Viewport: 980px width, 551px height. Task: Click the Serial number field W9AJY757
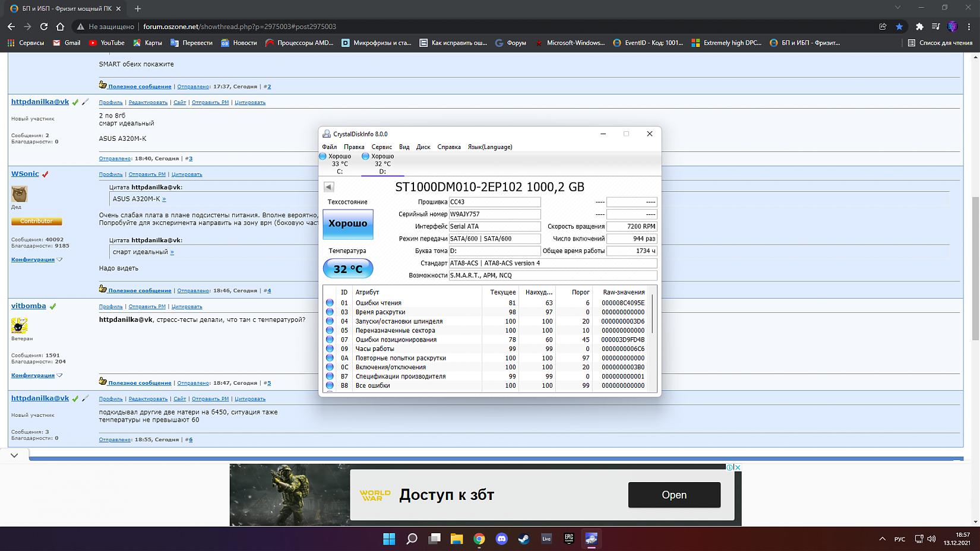click(494, 214)
